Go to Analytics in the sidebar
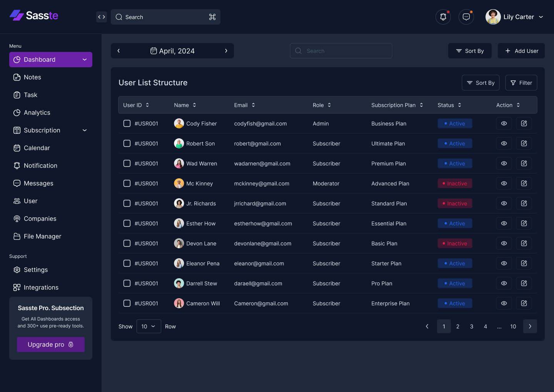Screen dimensions: 554x392 (51, 113)
